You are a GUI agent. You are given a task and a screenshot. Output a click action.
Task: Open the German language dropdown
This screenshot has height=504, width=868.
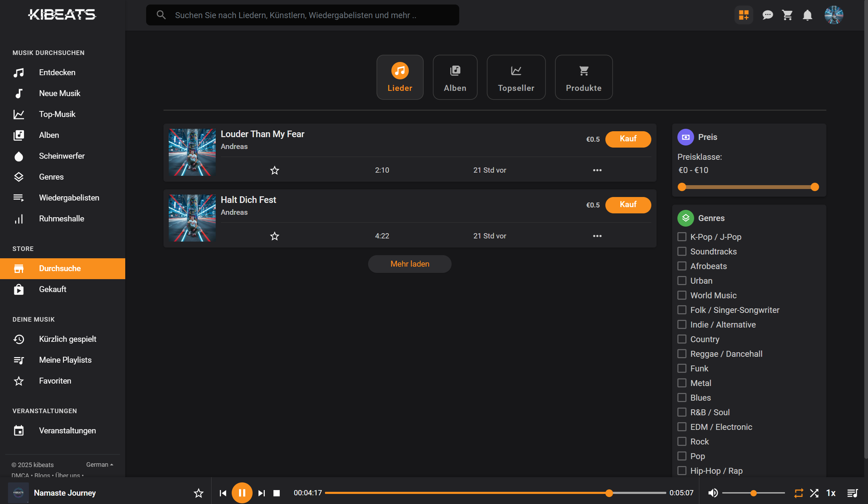coord(99,465)
